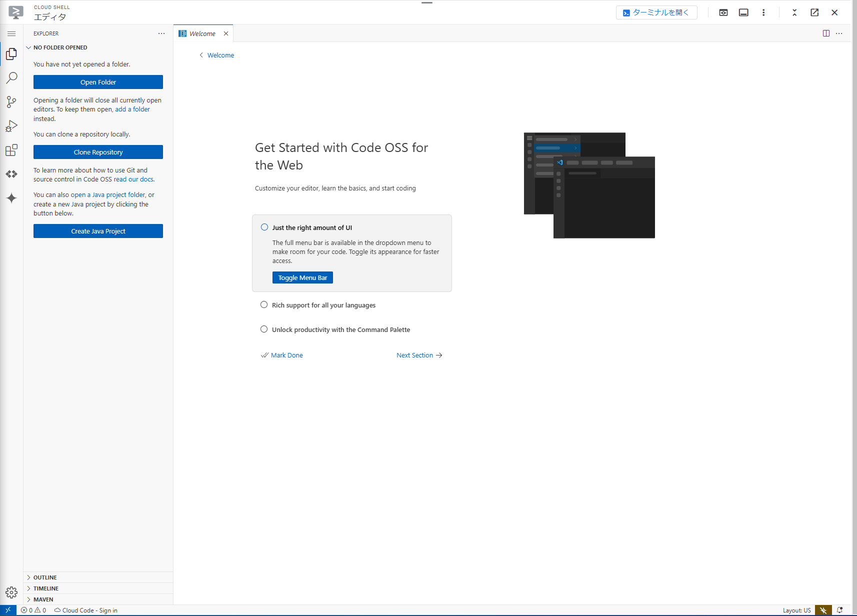
Task: Open the notifications bell icon
Action: [840, 610]
